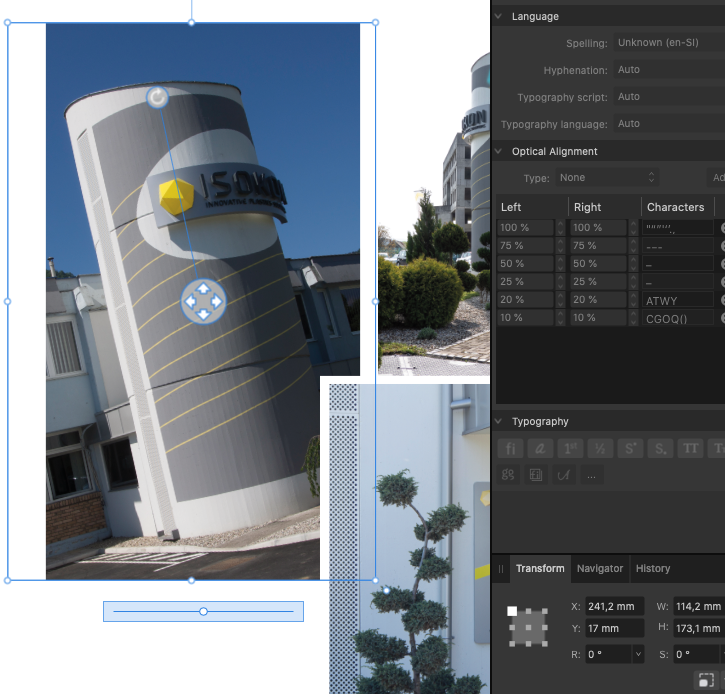Toggle superscript (S with raised dot) option
The image size is (725, 694).
click(x=630, y=448)
